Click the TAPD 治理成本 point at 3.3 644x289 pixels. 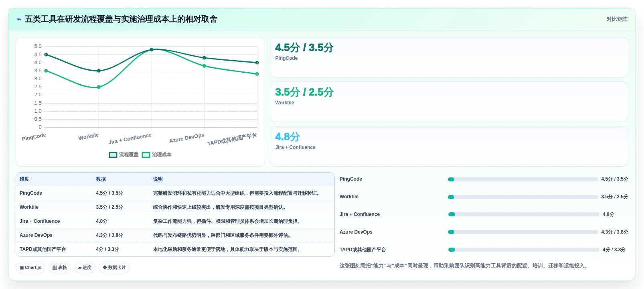257,74
